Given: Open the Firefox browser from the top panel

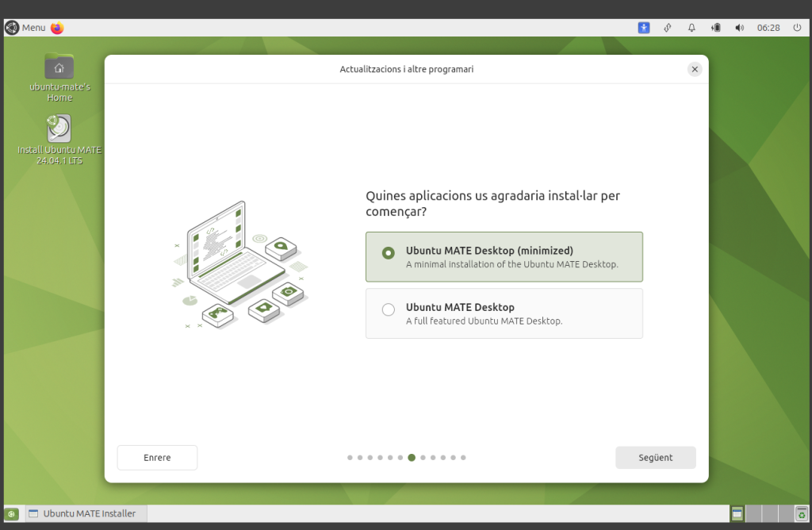Looking at the screenshot, I should (x=57, y=28).
